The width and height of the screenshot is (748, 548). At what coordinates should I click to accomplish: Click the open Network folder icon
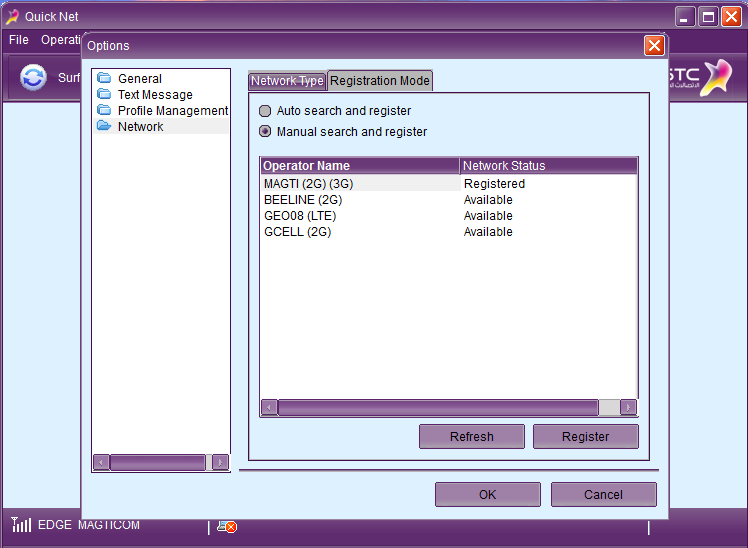[104, 126]
